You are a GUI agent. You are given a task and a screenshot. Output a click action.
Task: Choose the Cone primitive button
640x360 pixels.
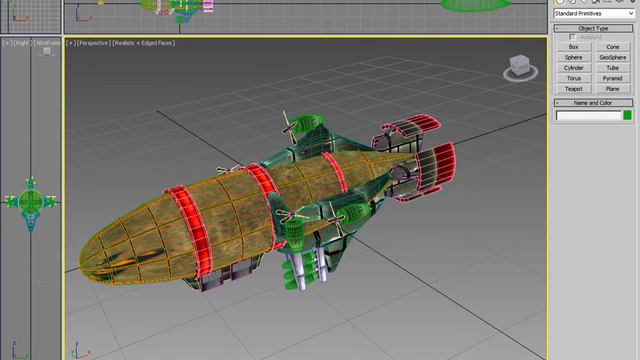coord(613,47)
